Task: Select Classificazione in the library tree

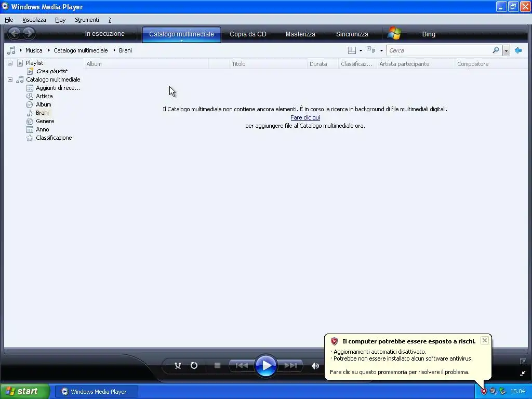Action: (54, 138)
